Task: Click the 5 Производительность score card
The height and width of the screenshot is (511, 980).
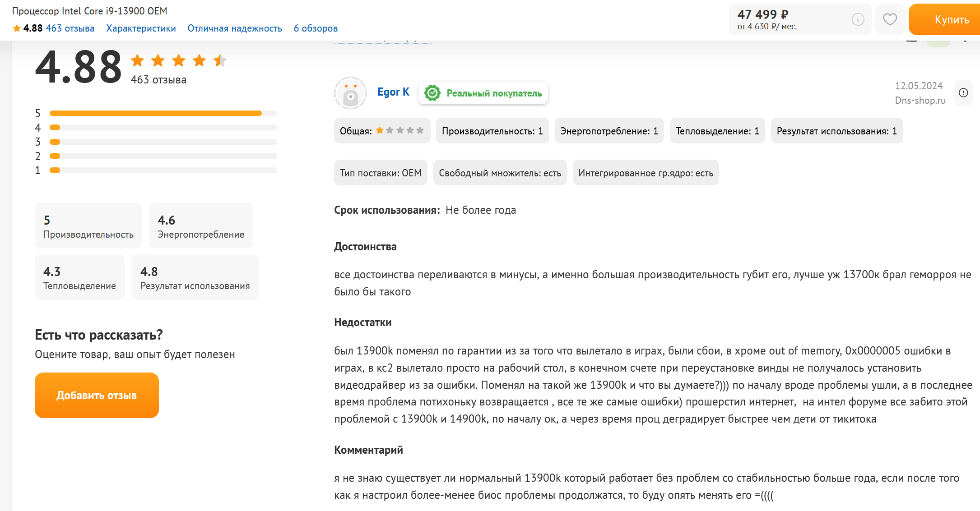Action: pyautogui.click(x=88, y=226)
